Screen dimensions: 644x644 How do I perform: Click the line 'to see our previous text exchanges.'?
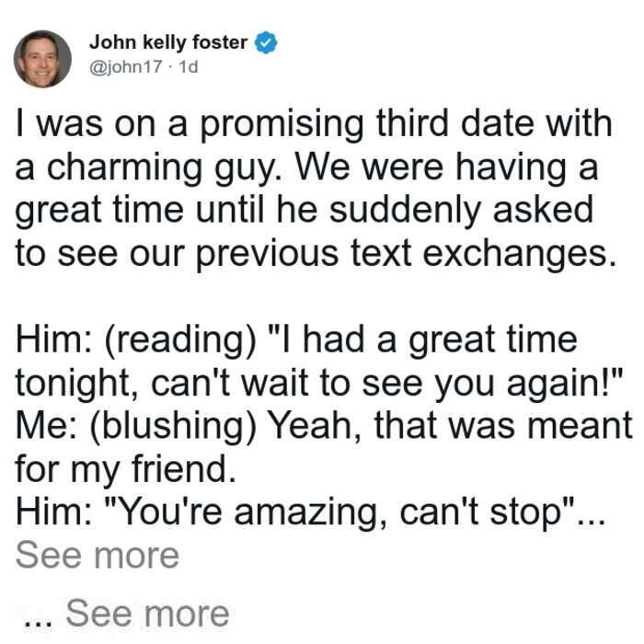pos(316,254)
